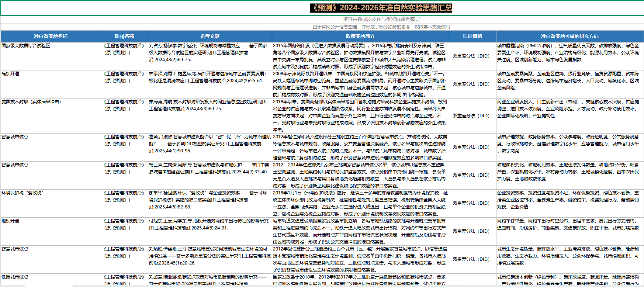Click the cell 美国技术封锁（实体清单冲击）
This screenshot has height=287, width=644.
click(51, 116)
